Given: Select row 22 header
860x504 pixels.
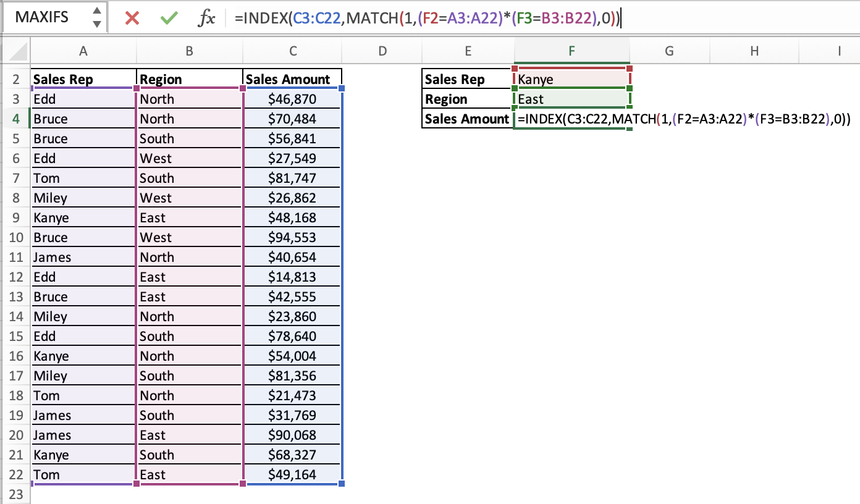Looking at the screenshot, I should (x=16, y=474).
